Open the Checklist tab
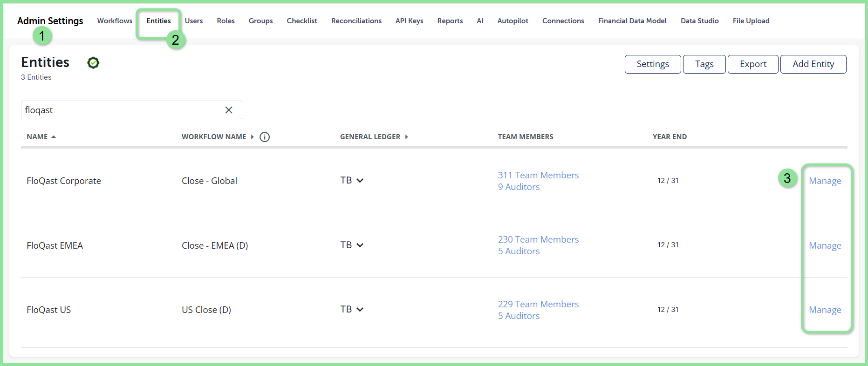The height and width of the screenshot is (366, 868). click(x=302, y=21)
